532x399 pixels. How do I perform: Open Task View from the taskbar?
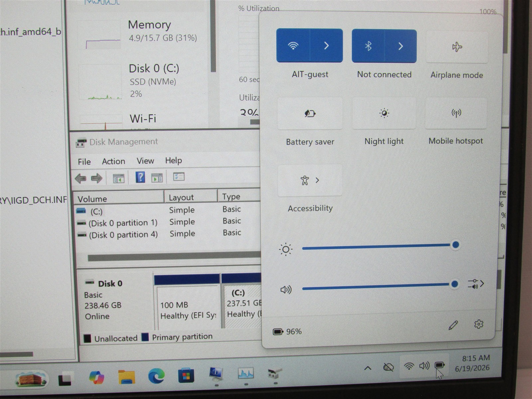point(65,379)
